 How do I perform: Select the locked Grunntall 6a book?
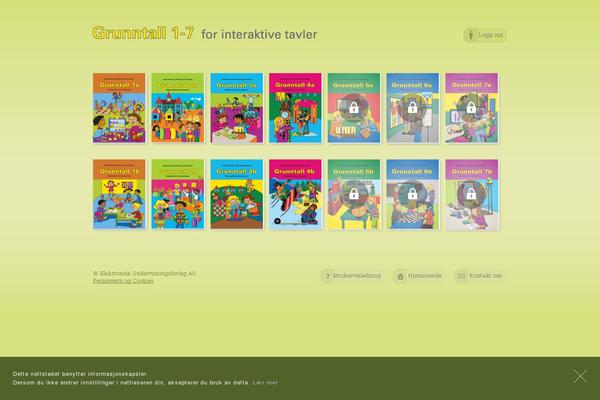click(413, 108)
